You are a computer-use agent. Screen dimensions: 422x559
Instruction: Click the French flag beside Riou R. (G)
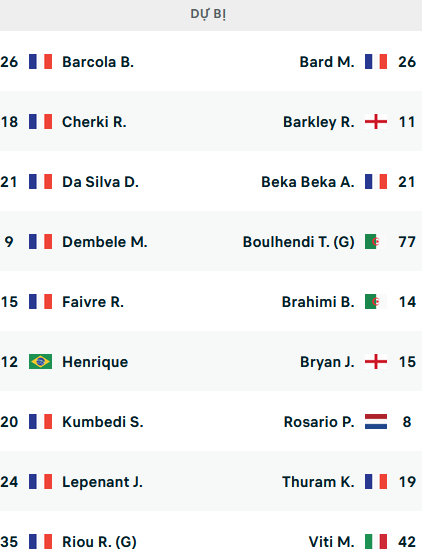coord(40,542)
